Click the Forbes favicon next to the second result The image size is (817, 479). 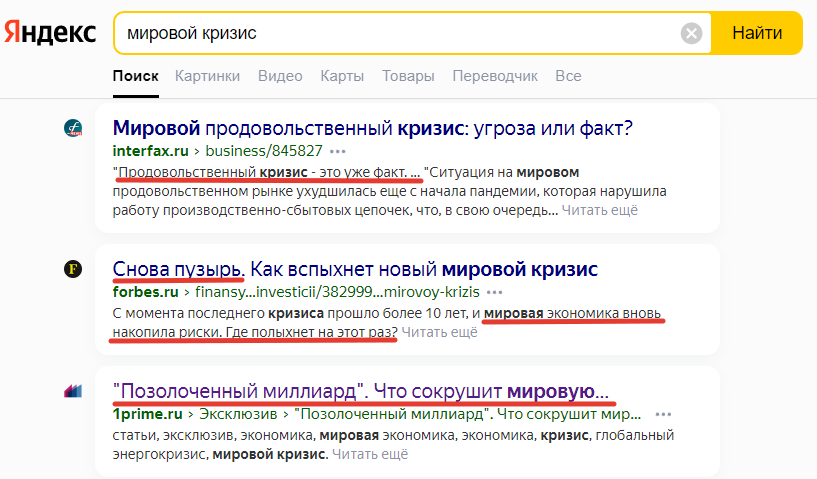coord(73,268)
